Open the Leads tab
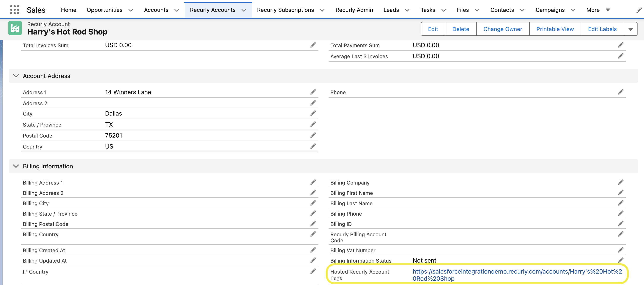Image resolution: width=644 pixels, height=285 pixels. (x=391, y=10)
